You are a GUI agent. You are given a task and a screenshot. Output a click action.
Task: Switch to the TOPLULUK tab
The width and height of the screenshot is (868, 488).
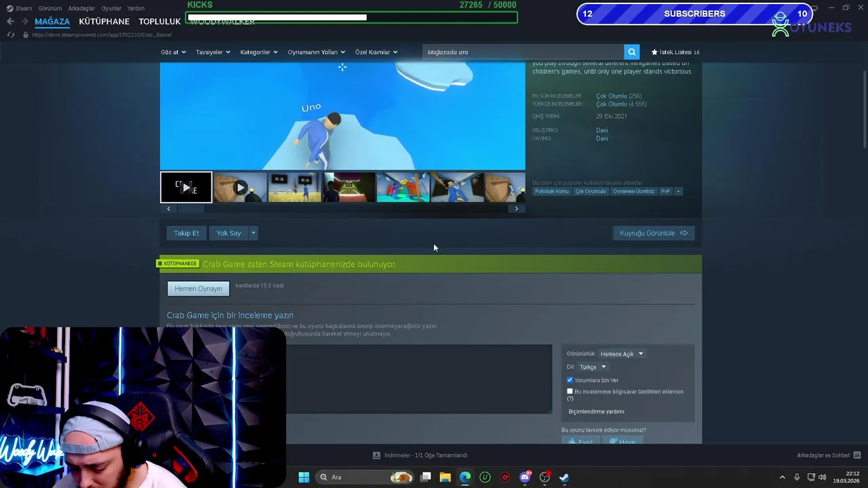pos(159,22)
